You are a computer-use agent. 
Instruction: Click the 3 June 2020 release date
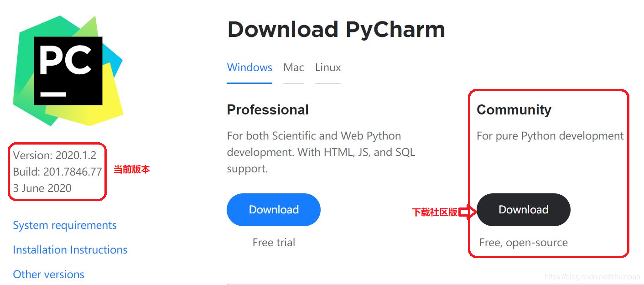(x=42, y=188)
